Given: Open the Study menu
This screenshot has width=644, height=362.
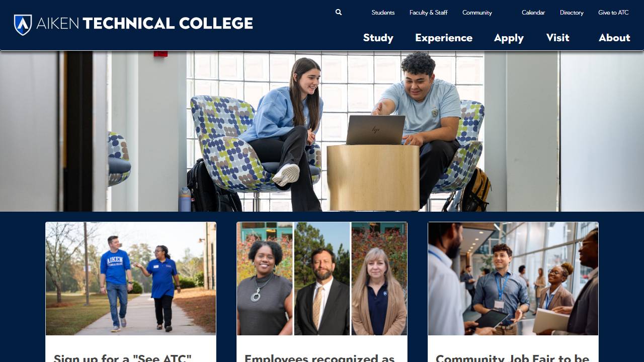Looking at the screenshot, I should tap(378, 38).
